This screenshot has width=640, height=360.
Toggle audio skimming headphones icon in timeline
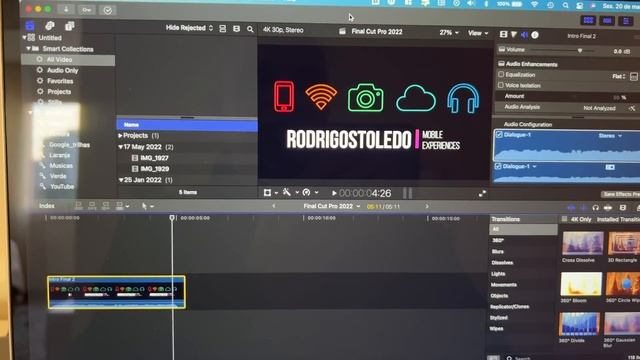pos(596,208)
